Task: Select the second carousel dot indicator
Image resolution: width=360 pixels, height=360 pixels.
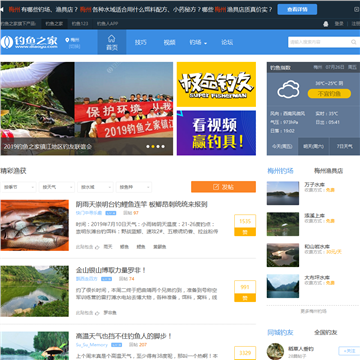Action: (153, 146)
